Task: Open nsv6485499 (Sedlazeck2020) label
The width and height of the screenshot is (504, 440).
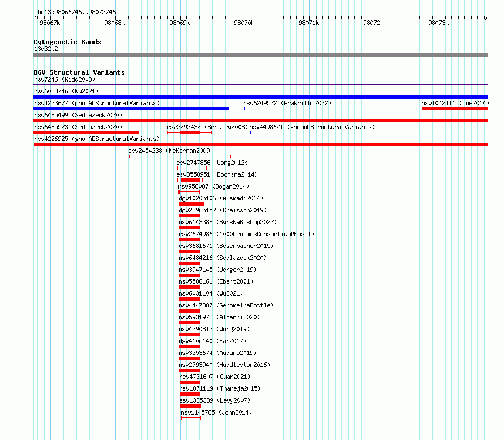Action: pyautogui.click(x=78, y=115)
